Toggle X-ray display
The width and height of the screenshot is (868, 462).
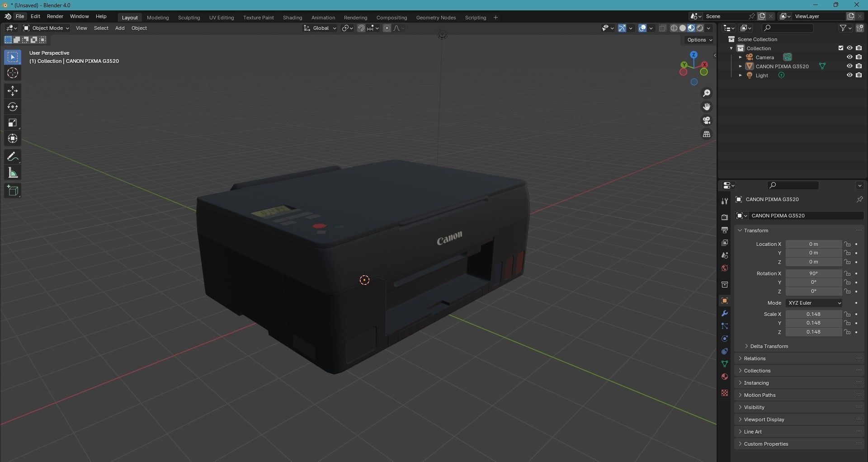tap(663, 28)
